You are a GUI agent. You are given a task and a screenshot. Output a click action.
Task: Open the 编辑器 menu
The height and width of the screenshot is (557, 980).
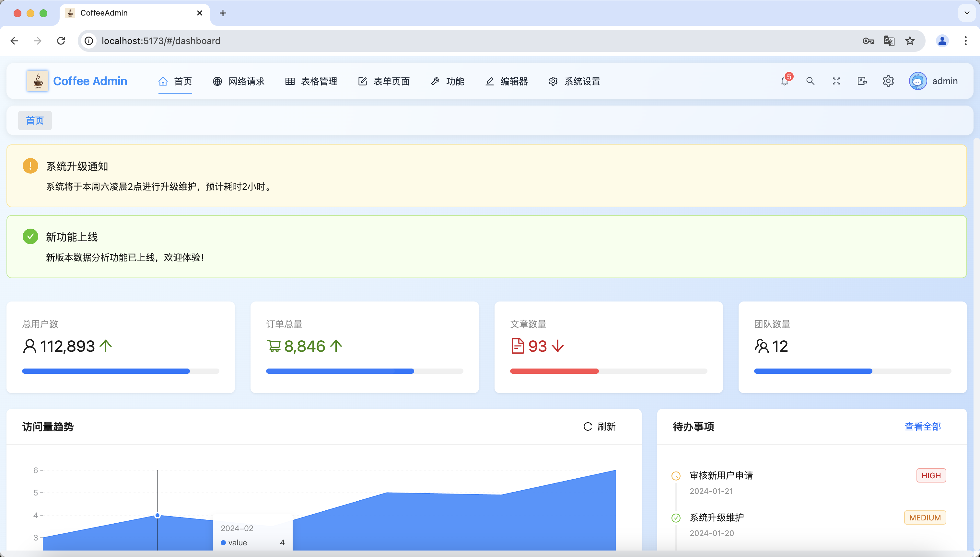point(507,82)
